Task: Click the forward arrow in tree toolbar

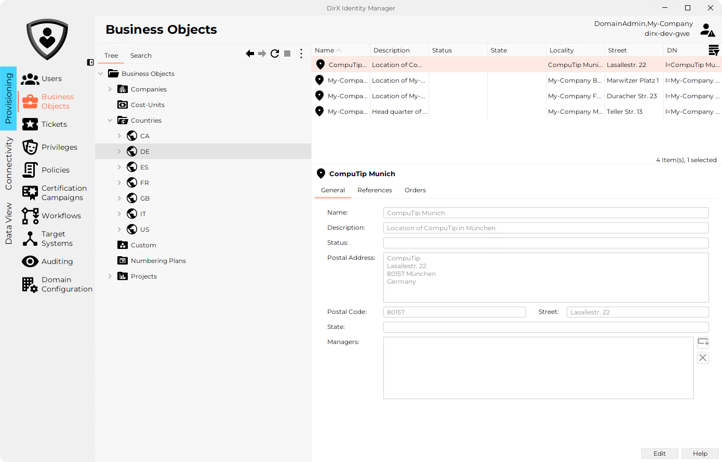Action: pos(262,54)
